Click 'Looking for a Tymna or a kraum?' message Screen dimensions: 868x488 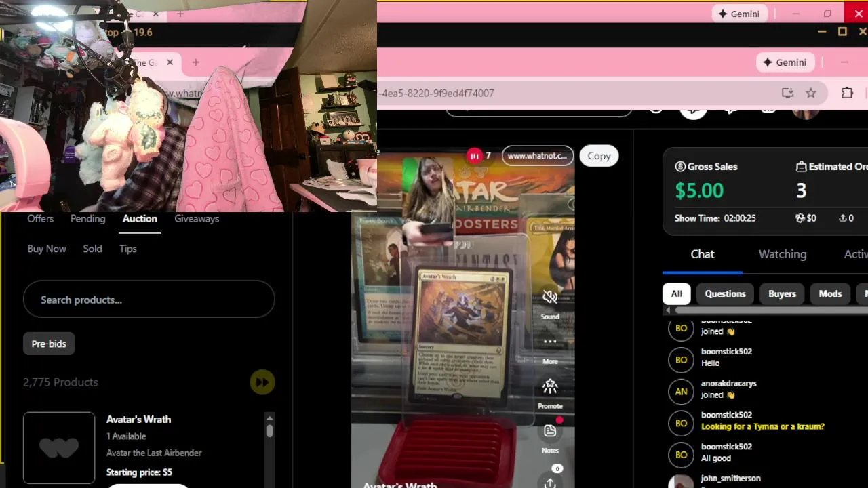coord(763,426)
